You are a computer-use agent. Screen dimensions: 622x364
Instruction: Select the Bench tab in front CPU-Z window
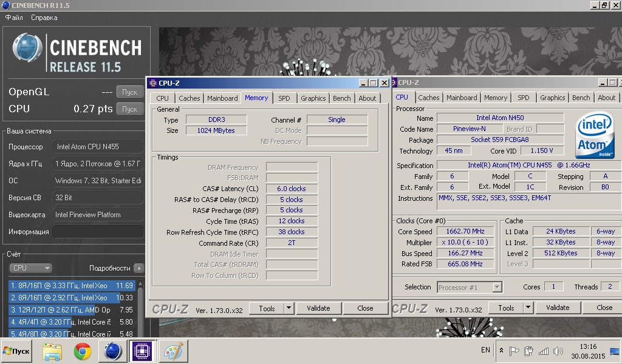coord(341,98)
